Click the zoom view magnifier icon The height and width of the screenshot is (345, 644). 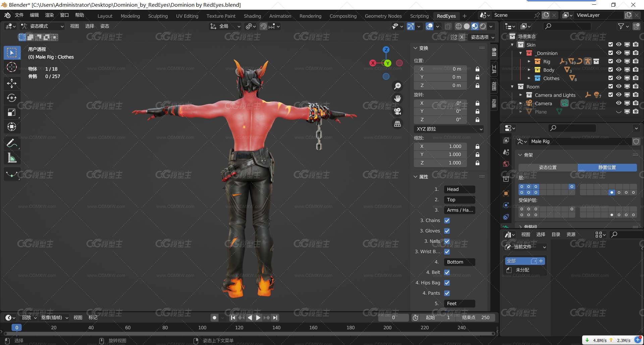(x=397, y=86)
